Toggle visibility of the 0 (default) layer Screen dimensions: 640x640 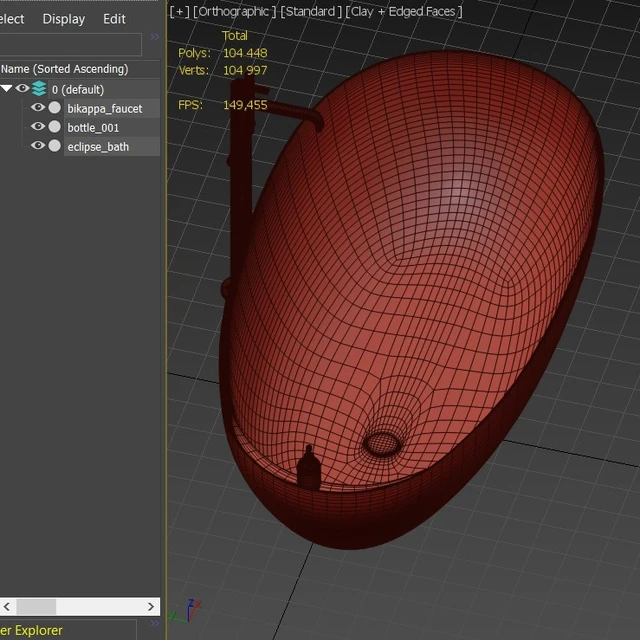click(22, 88)
